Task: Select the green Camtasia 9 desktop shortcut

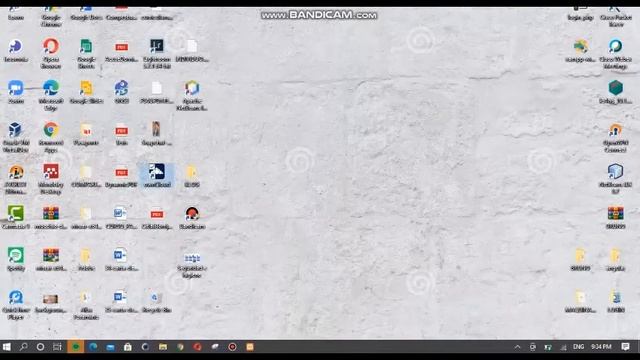Action: point(16,217)
